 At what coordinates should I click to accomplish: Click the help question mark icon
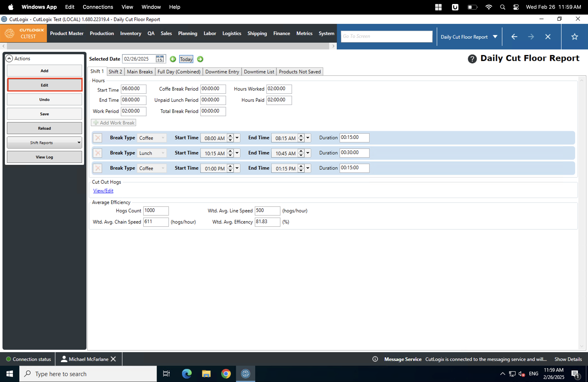pos(472,59)
